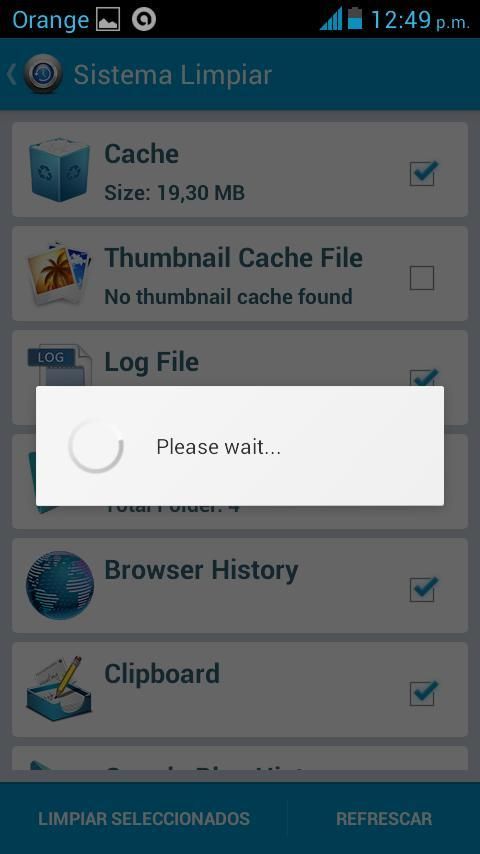
Task: Uncheck the Browser History checkbox
Action: [x=423, y=589]
